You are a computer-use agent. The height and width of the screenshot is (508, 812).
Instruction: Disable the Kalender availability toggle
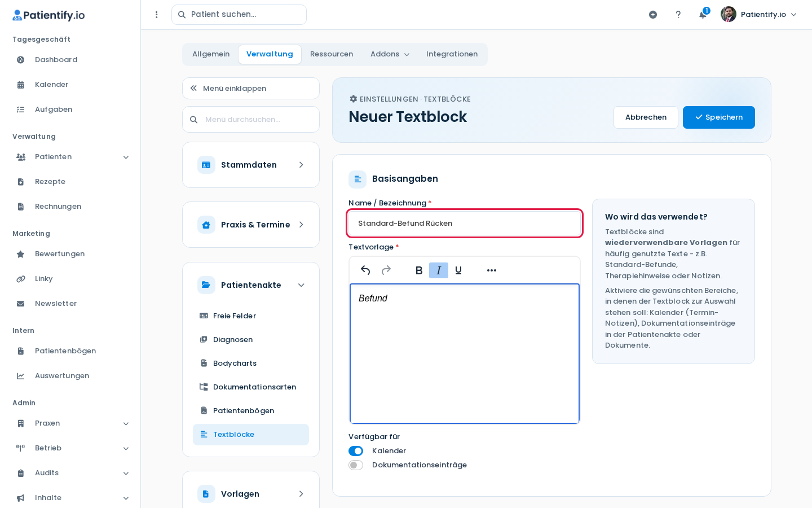[356, 451]
